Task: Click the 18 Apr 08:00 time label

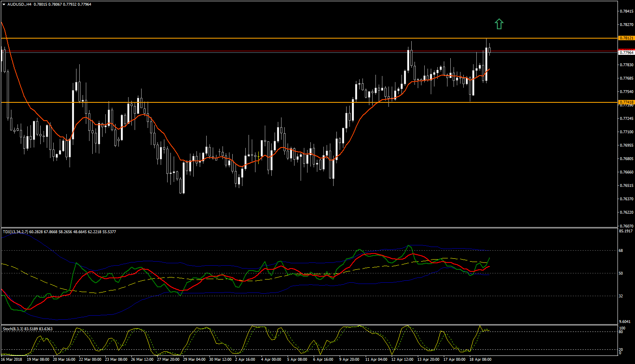Action: (x=481, y=360)
